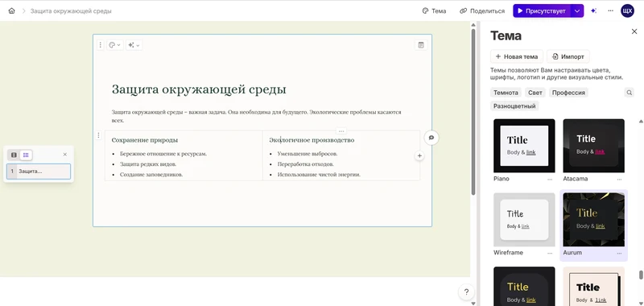Screen dimensions: 644x306
Task: Click the ellipsis handle above the columns
Action: point(341,131)
